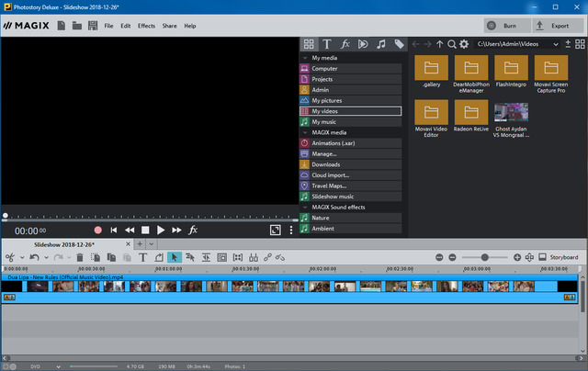Click the Burn button

coord(507,26)
